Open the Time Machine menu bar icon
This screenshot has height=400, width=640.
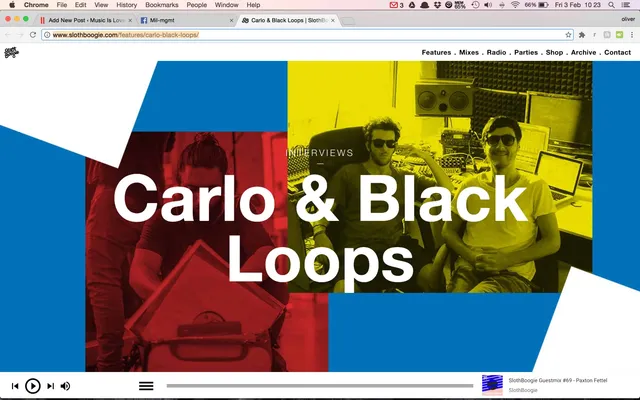(x=476, y=5)
